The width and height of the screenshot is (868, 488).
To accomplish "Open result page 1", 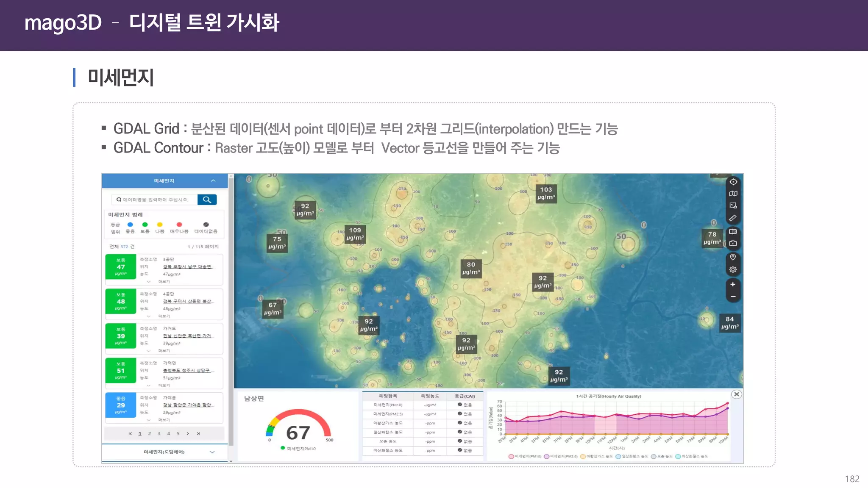I will coord(140,434).
